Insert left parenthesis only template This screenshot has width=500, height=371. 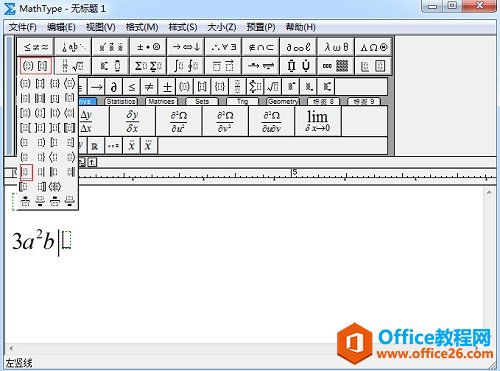pos(25,142)
